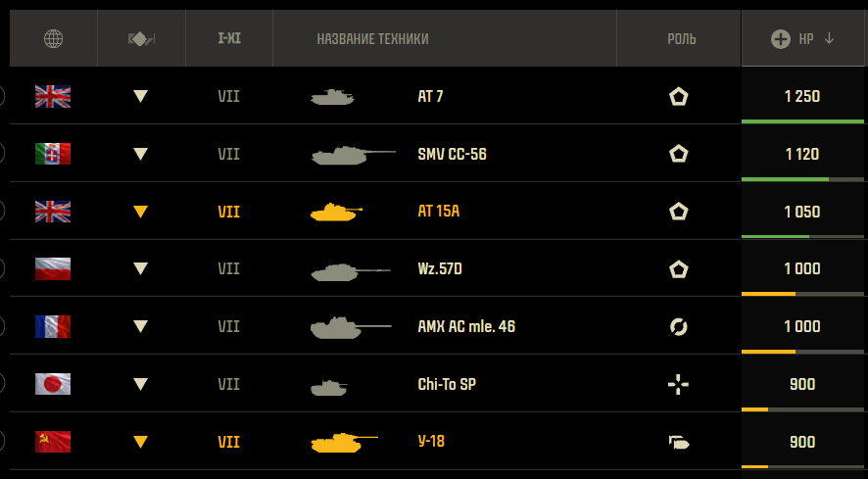Click the AMX AC mle. 46 role icon

(x=678, y=326)
